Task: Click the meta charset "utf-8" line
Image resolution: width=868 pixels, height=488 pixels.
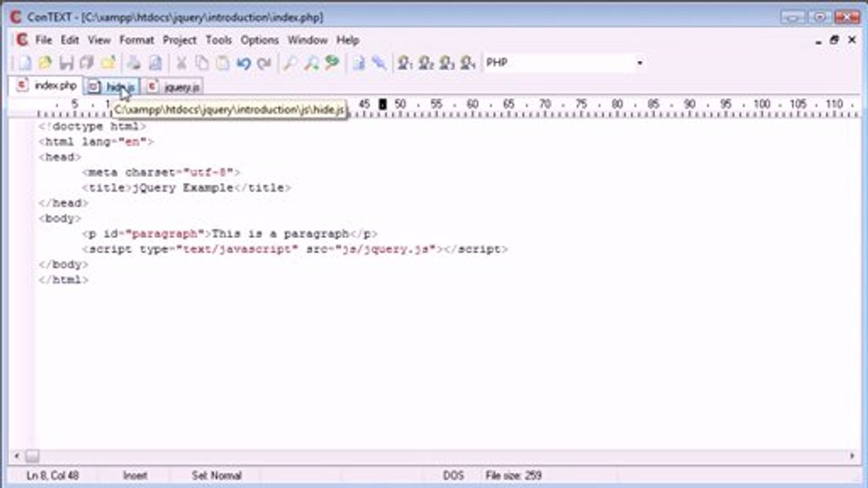Action: (x=161, y=172)
